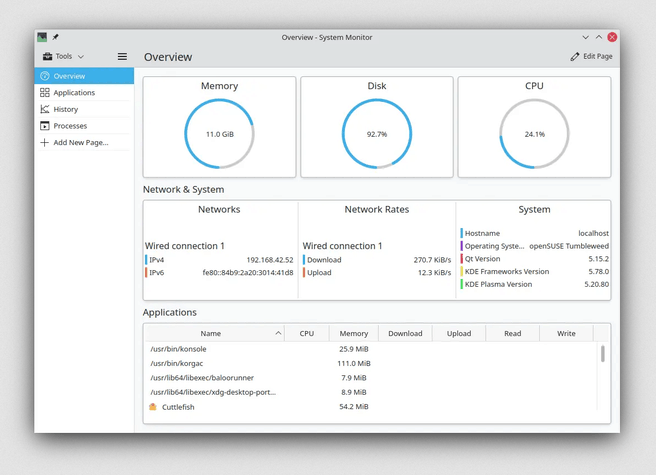Click the Processes window icon in sidebar
The width and height of the screenshot is (656, 475).
pyautogui.click(x=45, y=126)
